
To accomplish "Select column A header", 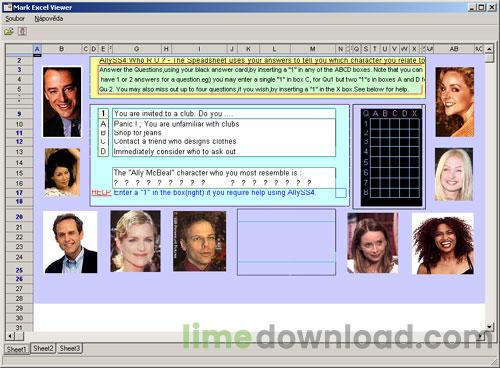I will point(37,49).
